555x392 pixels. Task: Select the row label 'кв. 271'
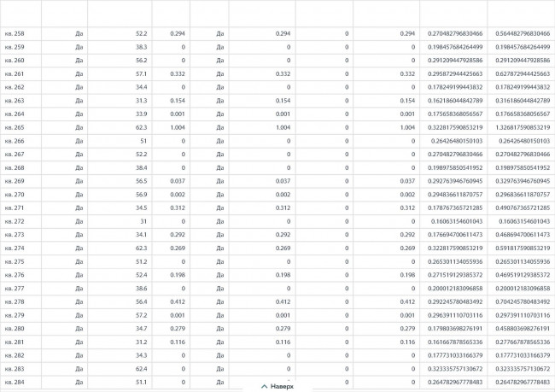(x=15, y=208)
